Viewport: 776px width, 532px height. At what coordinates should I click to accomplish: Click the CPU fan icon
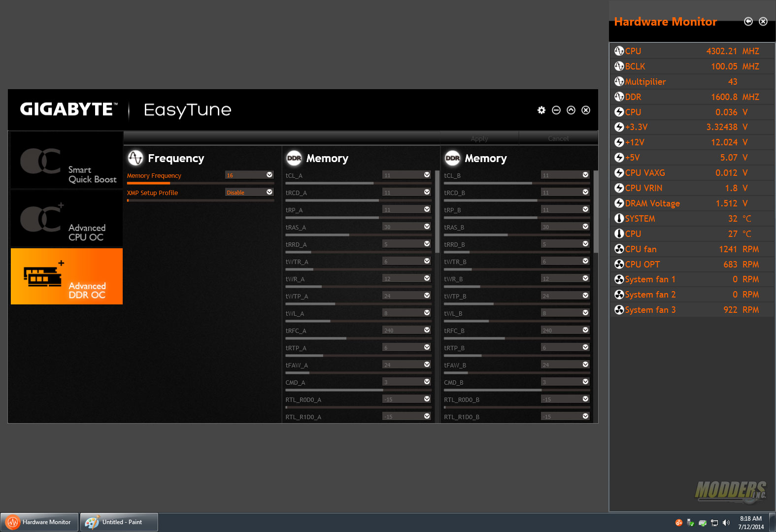[619, 249]
